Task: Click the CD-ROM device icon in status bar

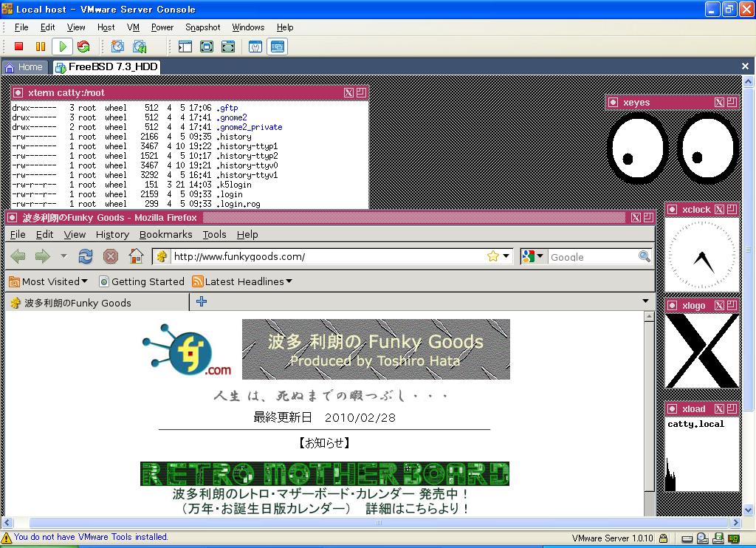Action: point(703,538)
